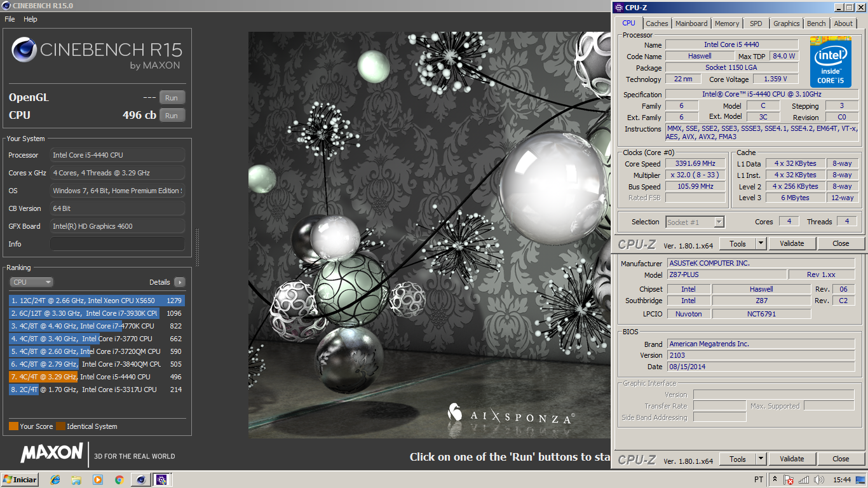Open the network signal tray icon
This screenshot has width=868, height=488.
(804, 480)
